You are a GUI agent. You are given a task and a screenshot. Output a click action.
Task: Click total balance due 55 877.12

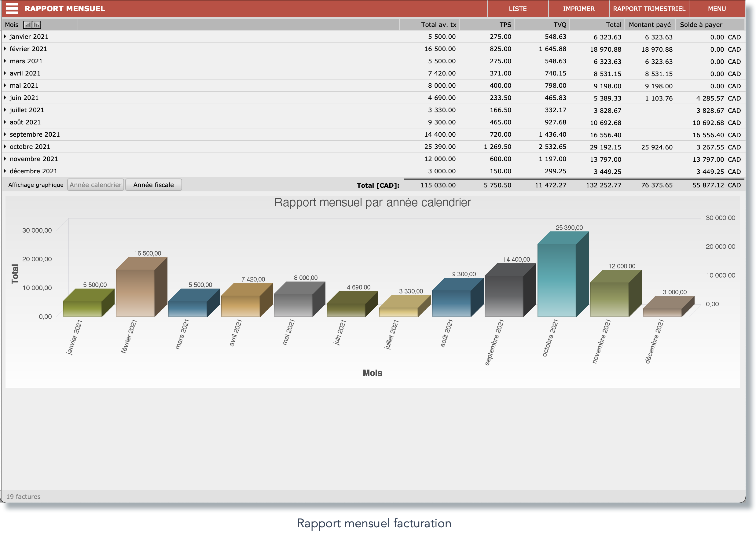pyautogui.click(x=708, y=185)
